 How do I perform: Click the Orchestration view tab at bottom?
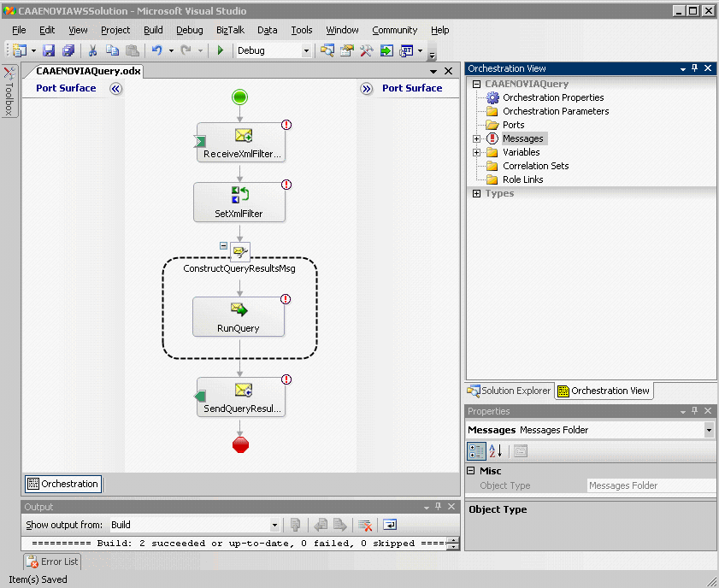[x=62, y=484]
